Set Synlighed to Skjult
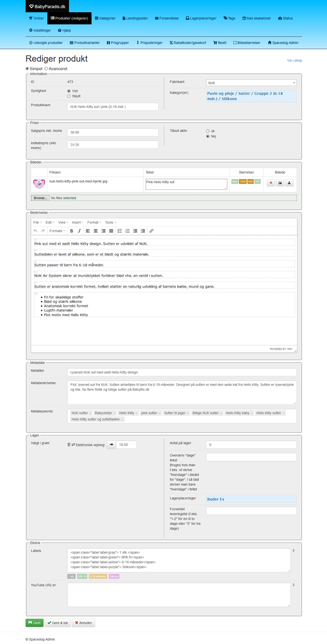The height and width of the screenshot is (644, 327). (69, 96)
